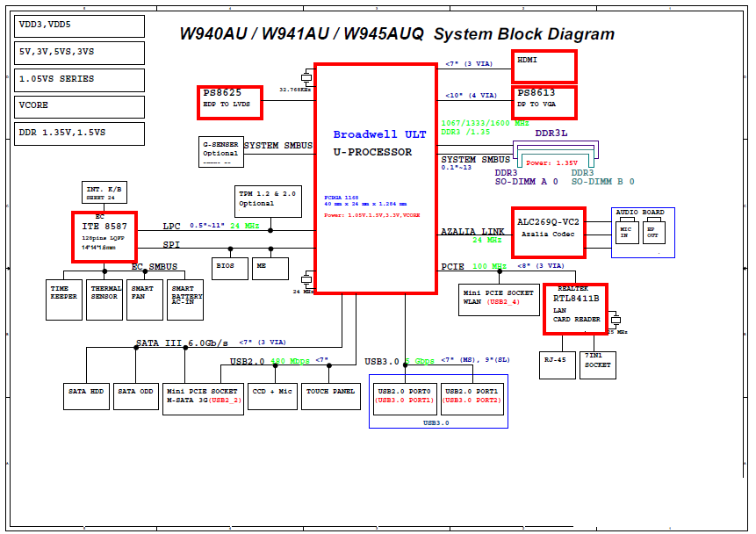Click the USB2.0 PORT0 block
Image resolution: width=756 pixels, height=534 pixels.
tap(405, 399)
